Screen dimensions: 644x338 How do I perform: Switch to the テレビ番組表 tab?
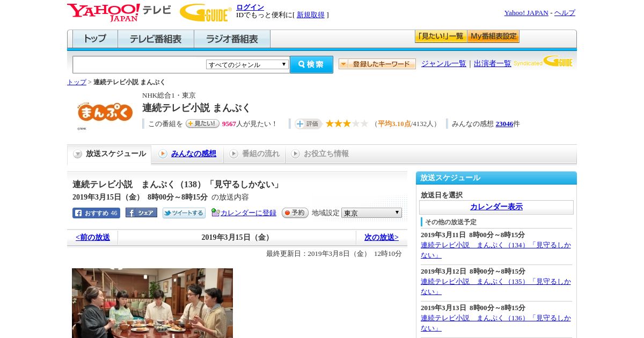(x=156, y=39)
